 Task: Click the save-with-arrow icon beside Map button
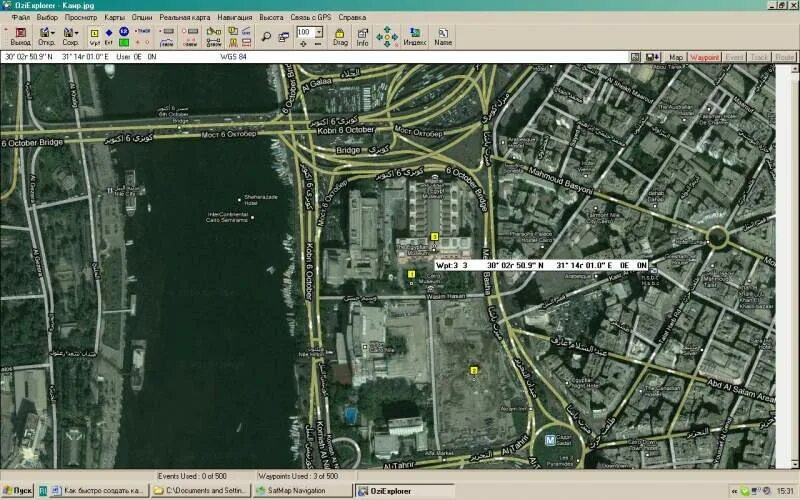(x=653, y=57)
